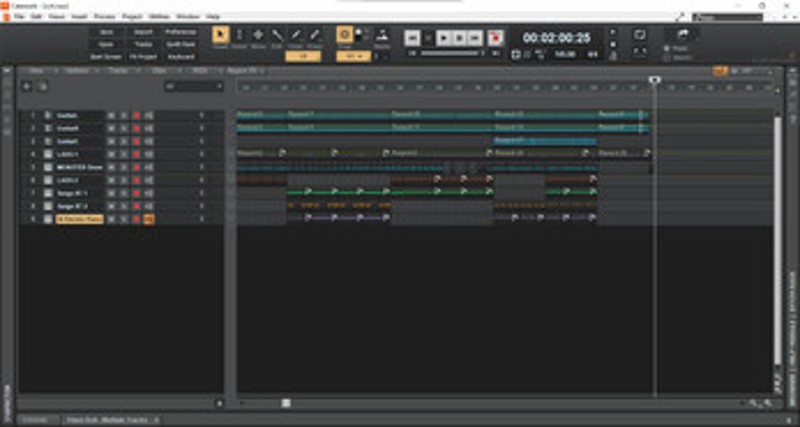
Task: Toggle input echo on track 4
Action: point(149,154)
